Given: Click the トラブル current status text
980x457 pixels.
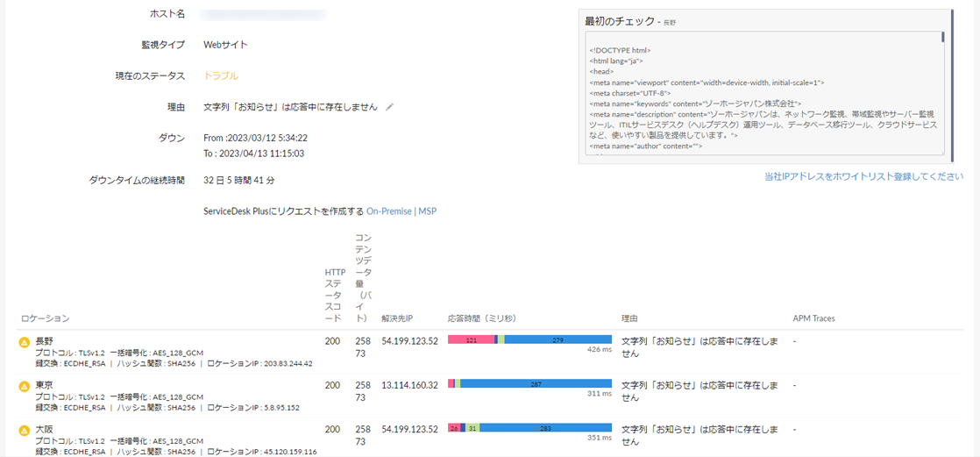Looking at the screenshot, I should pyautogui.click(x=221, y=76).
